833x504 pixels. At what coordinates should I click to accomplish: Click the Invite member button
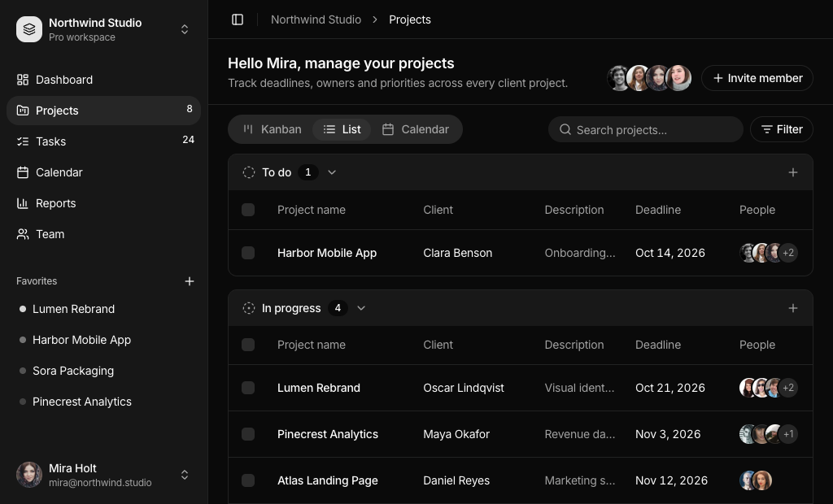click(757, 78)
